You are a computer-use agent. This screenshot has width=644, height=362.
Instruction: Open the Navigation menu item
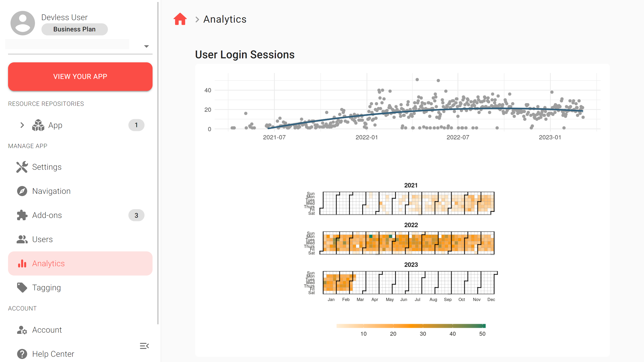[x=51, y=191]
